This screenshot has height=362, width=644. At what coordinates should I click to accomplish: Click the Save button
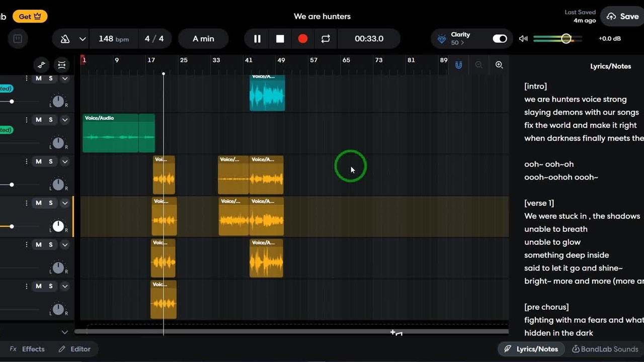point(622,17)
